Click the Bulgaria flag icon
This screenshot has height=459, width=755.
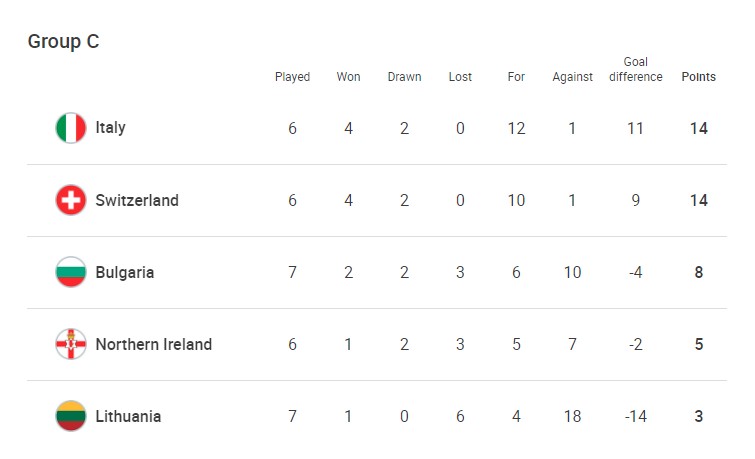71,272
